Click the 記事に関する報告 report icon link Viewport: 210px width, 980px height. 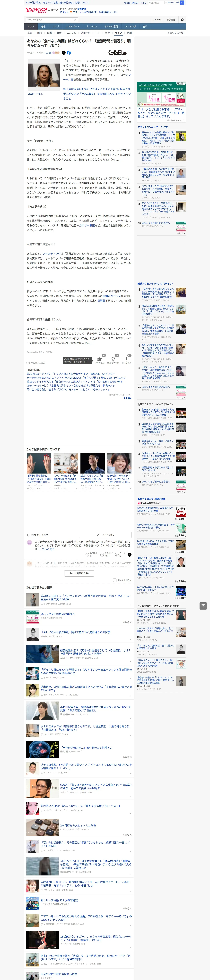point(35,363)
